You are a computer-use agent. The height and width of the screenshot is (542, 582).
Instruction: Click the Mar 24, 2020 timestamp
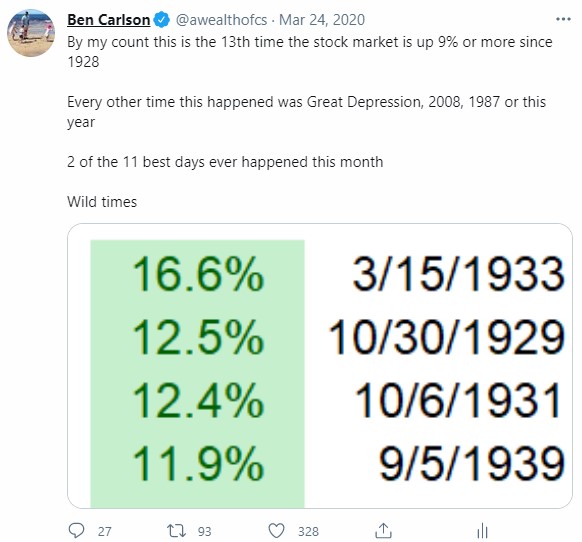(x=322, y=20)
